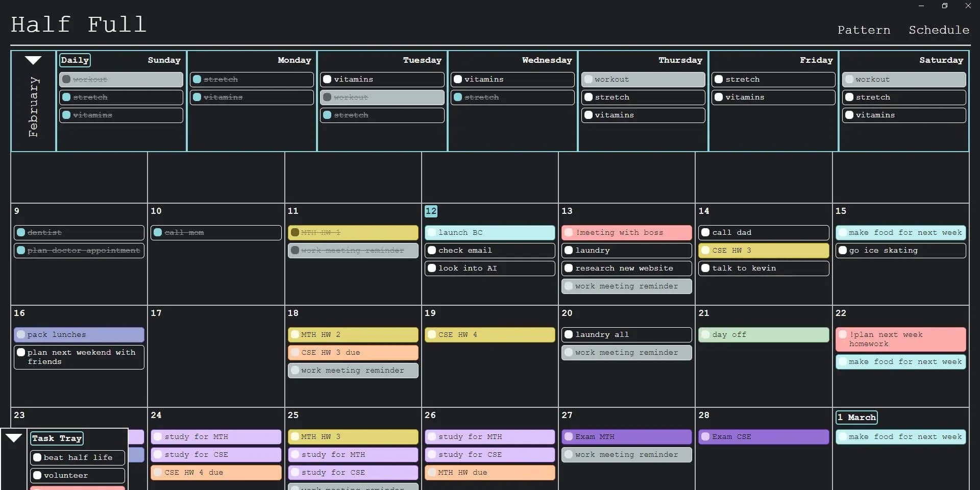Image resolution: width=980 pixels, height=490 pixels.
Task: Complete the check email task
Action: pyautogui.click(x=432, y=251)
